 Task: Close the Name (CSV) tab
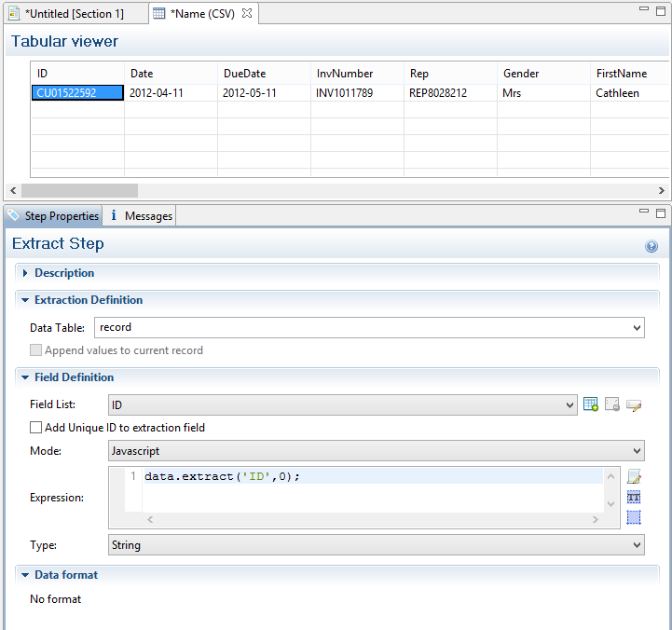coord(247,14)
